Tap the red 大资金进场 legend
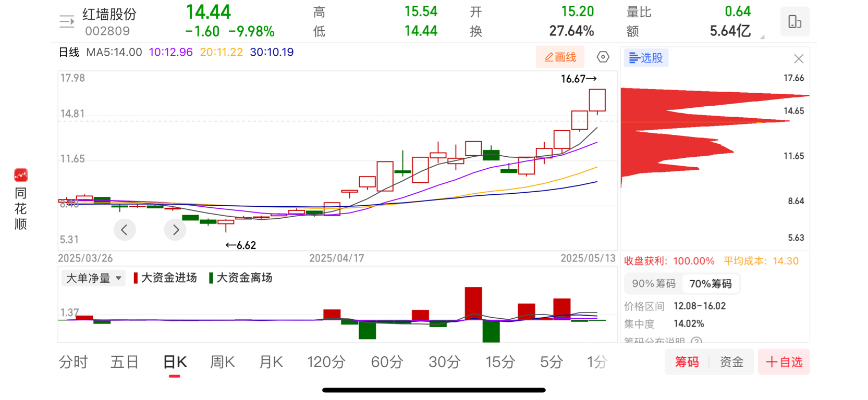 click(x=165, y=278)
